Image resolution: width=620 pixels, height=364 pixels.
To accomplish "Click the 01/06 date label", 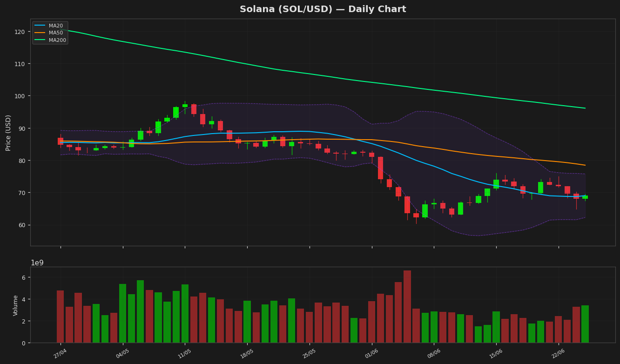I will pyautogui.click(x=371, y=354).
